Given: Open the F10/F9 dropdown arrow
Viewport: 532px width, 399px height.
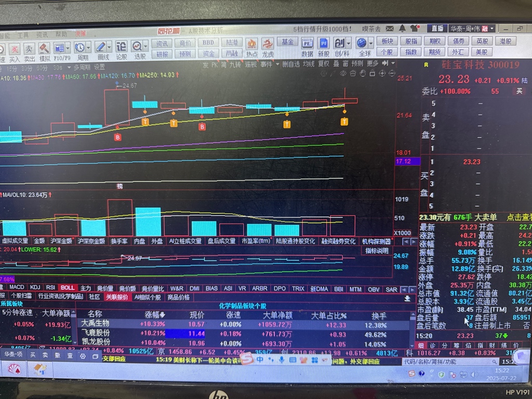Looking at the screenshot, I should click(x=68, y=48).
